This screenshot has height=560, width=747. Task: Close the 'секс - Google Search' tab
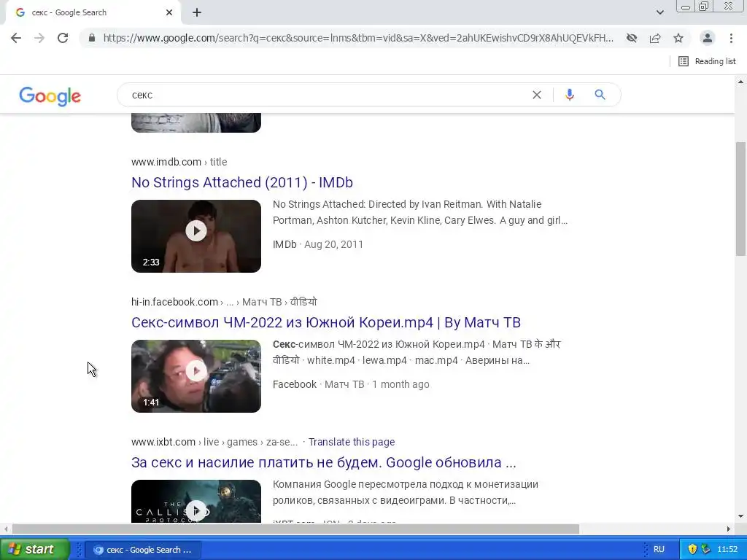pyautogui.click(x=169, y=12)
